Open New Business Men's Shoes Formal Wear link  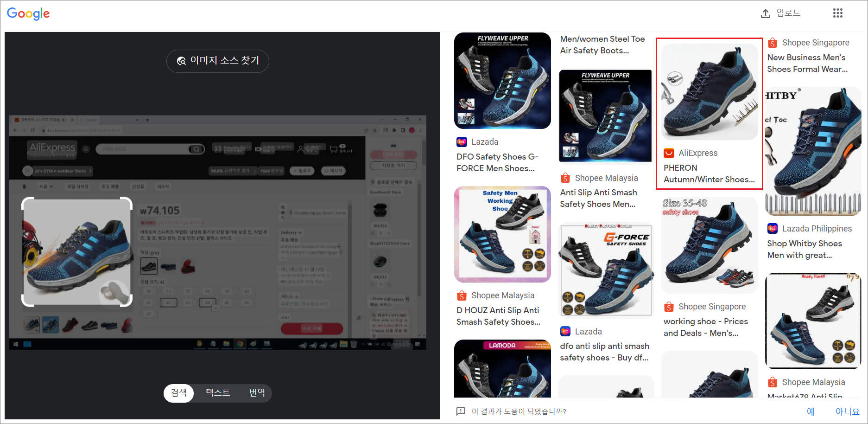(807, 63)
